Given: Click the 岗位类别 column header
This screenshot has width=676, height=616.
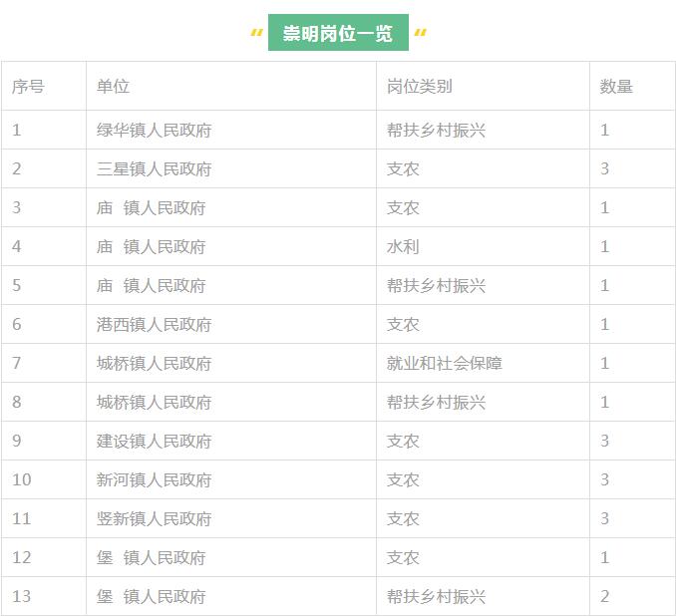Looking at the screenshot, I should coord(419,87).
